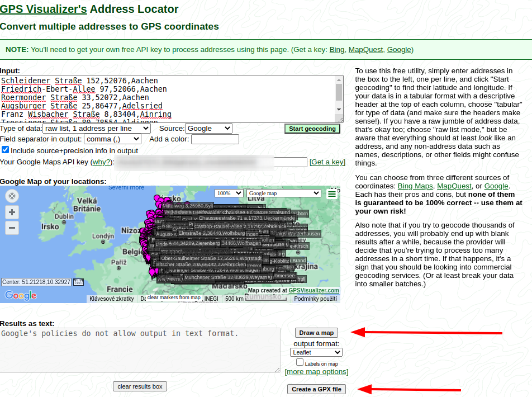Click the Schleidener Straße 152 Aachen input line

pos(79,81)
